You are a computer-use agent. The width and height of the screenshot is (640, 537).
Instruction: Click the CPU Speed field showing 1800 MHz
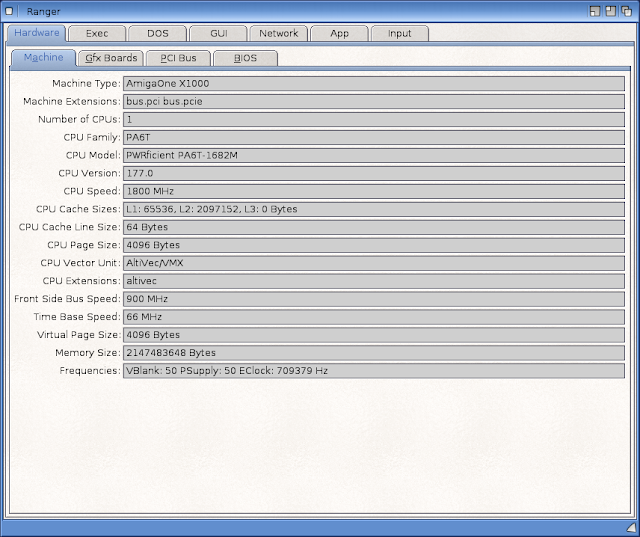click(x=374, y=191)
